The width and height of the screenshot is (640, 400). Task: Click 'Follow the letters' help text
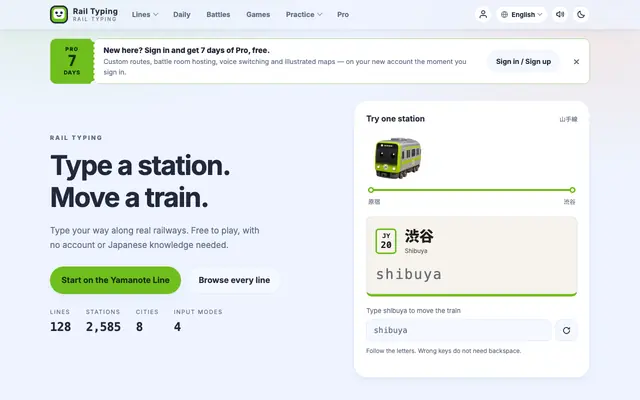pyautogui.click(x=444, y=351)
